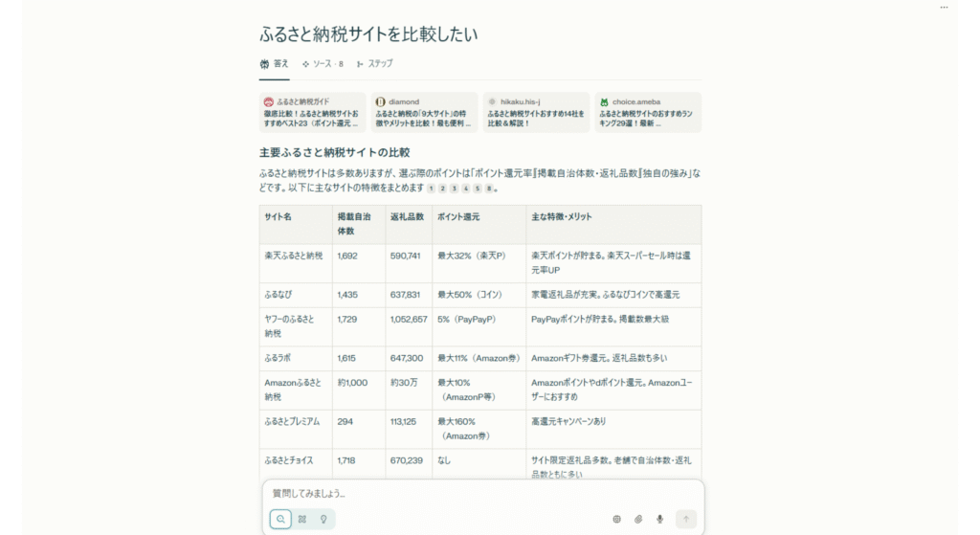
Task: Click the ふるさと納税ガイド favicon icon
Action: 269,101
